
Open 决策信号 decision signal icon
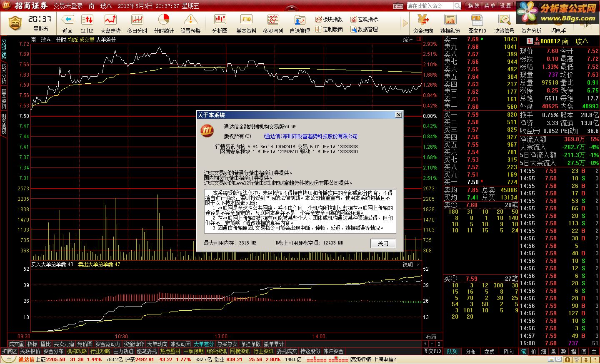click(x=504, y=20)
